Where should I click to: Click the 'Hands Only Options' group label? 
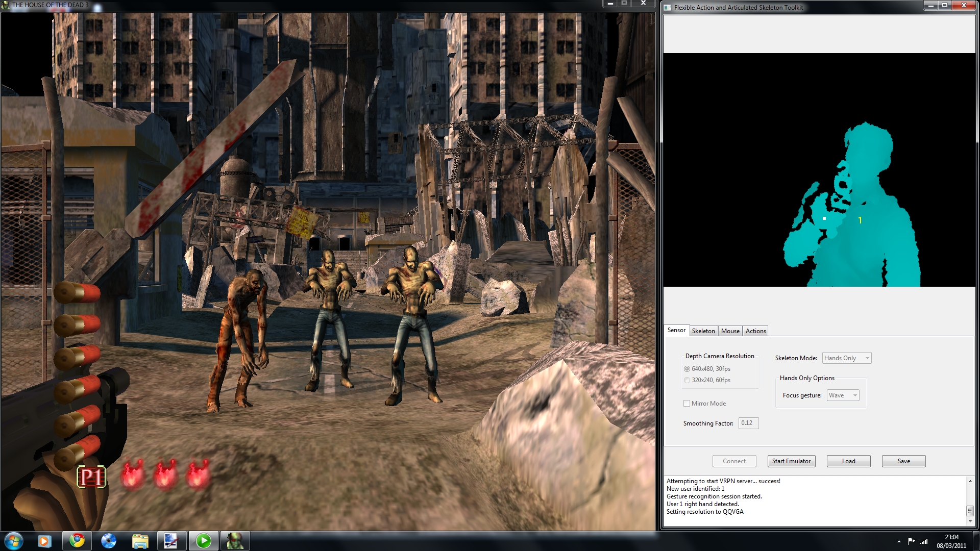(x=807, y=378)
